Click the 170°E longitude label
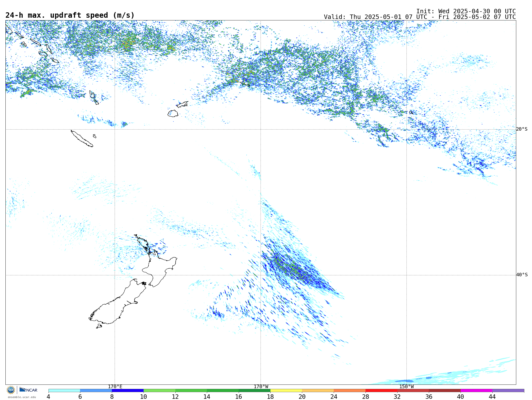 (x=115, y=386)
